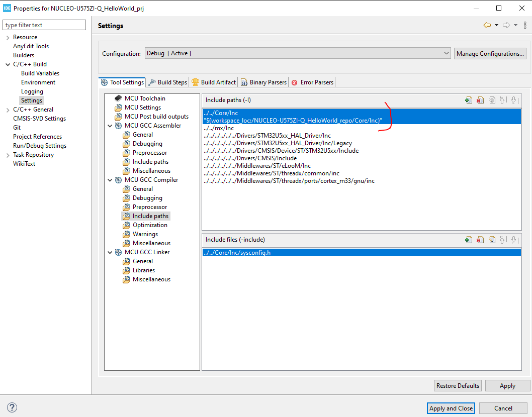The image size is (532, 417).
Task: Click the back navigation arrow icon
Action: coord(487,24)
